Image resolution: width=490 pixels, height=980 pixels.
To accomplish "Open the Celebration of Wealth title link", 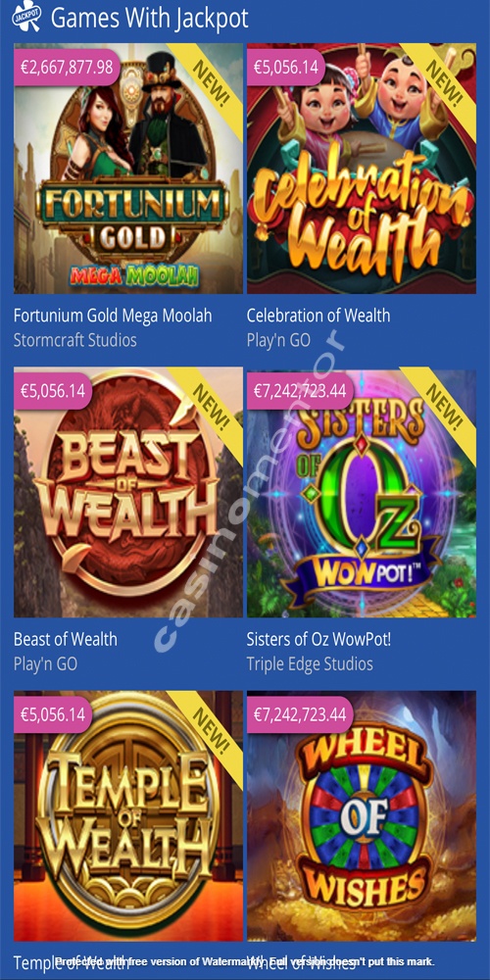I will coord(318,316).
